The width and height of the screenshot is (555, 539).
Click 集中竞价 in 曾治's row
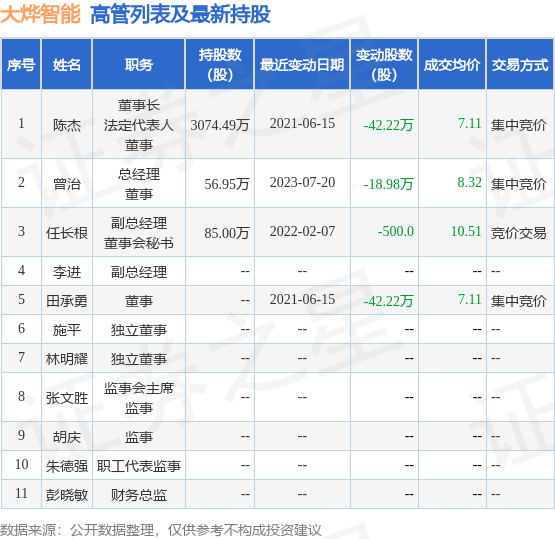(x=519, y=184)
